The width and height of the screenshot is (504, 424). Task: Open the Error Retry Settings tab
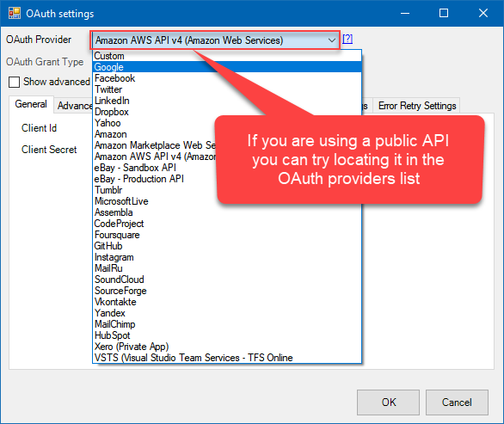click(x=417, y=106)
